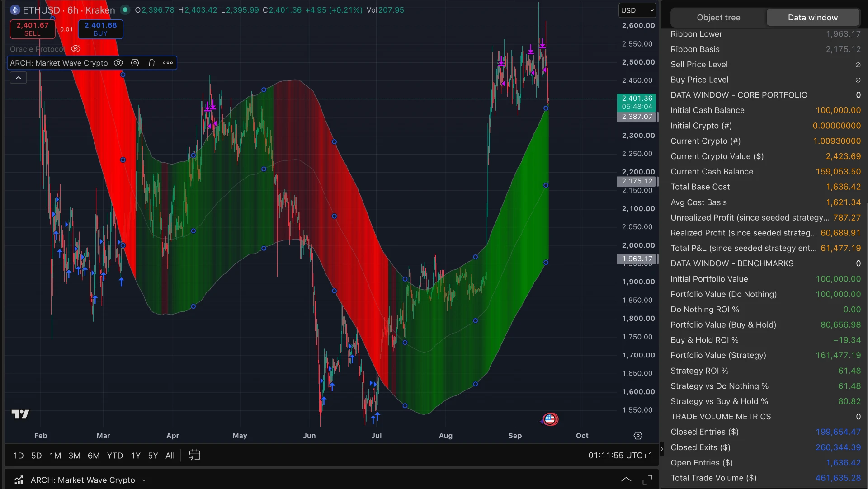
Task: Select the All time range
Action: tap(170, 456)
